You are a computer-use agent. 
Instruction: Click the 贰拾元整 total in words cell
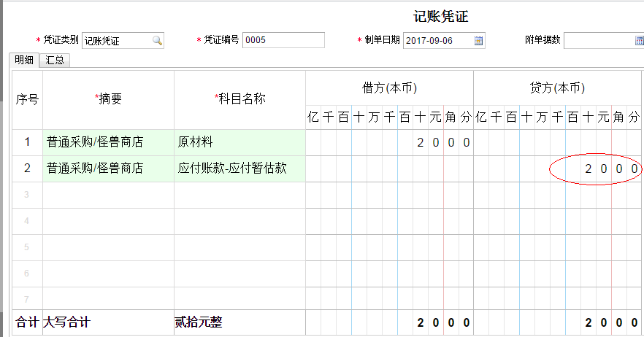[x=239, y=322]
